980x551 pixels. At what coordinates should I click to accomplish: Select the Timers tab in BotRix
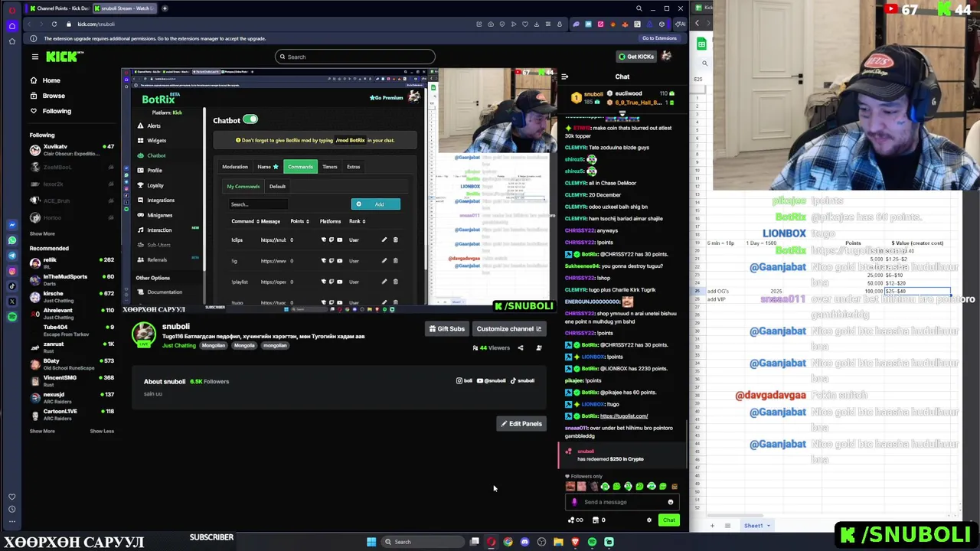tap(330, 167)
